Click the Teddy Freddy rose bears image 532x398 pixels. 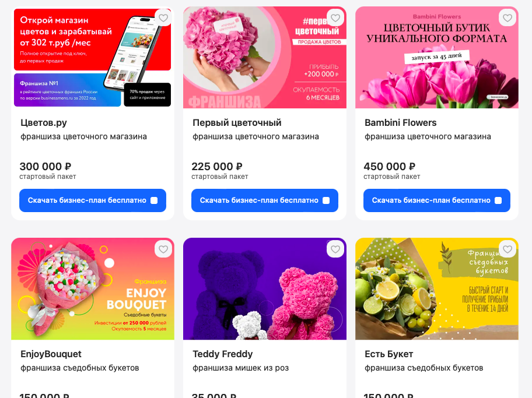point(265,289)
